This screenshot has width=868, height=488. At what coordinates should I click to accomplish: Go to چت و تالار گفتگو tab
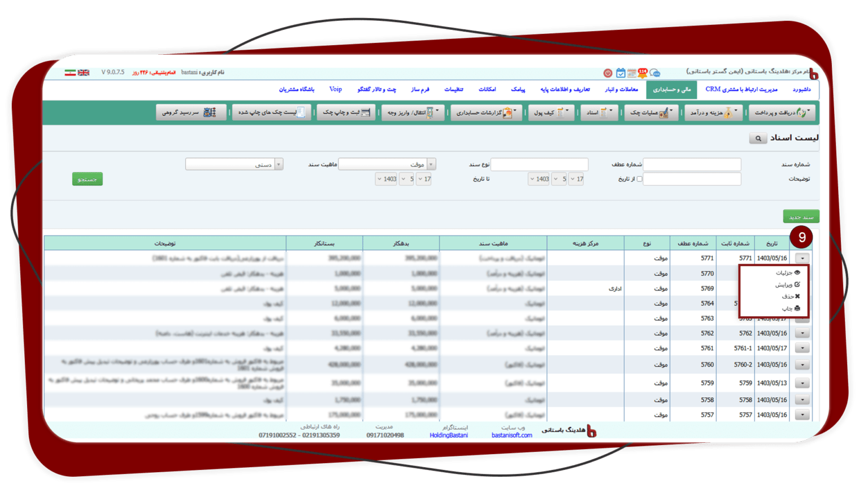coord(376,90)
